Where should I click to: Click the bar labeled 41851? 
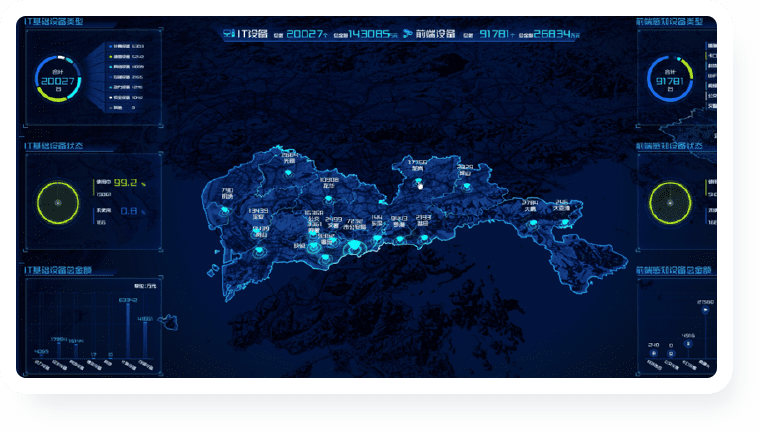(x=145, y=340)
